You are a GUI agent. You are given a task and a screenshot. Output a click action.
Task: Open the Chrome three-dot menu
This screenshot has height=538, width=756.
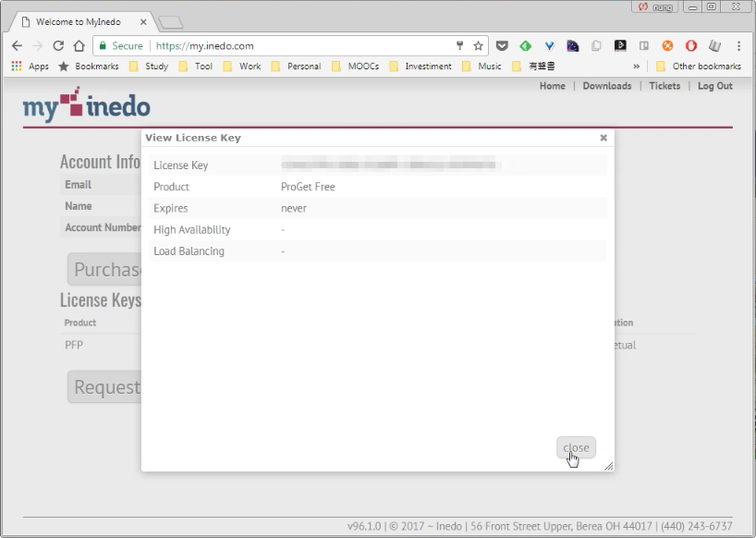(738, 46)
